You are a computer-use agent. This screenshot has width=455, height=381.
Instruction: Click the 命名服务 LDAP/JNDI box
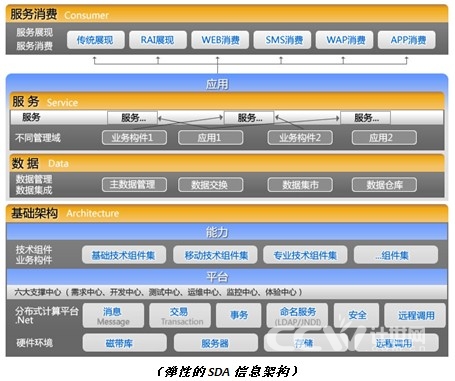coord(297,315)
